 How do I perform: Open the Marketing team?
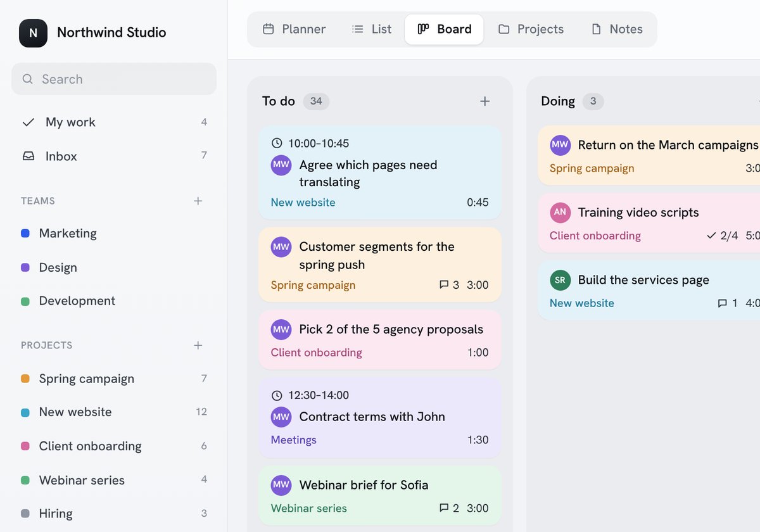[114, 233]
